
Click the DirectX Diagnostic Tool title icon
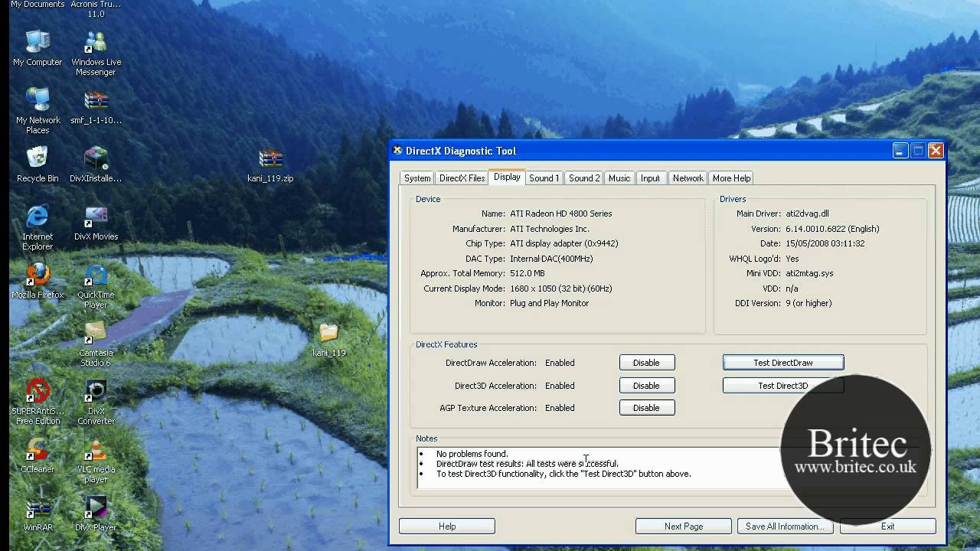[397, 151]
